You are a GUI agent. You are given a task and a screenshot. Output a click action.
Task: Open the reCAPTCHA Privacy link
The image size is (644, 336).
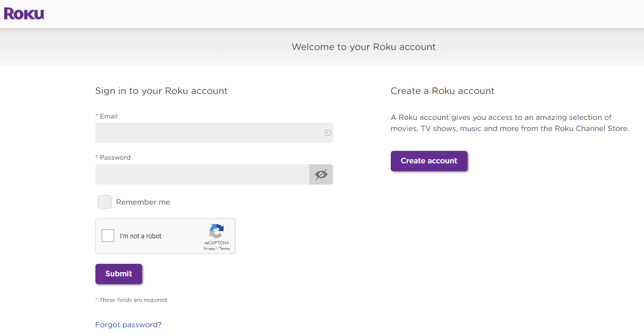coord(209,249)
